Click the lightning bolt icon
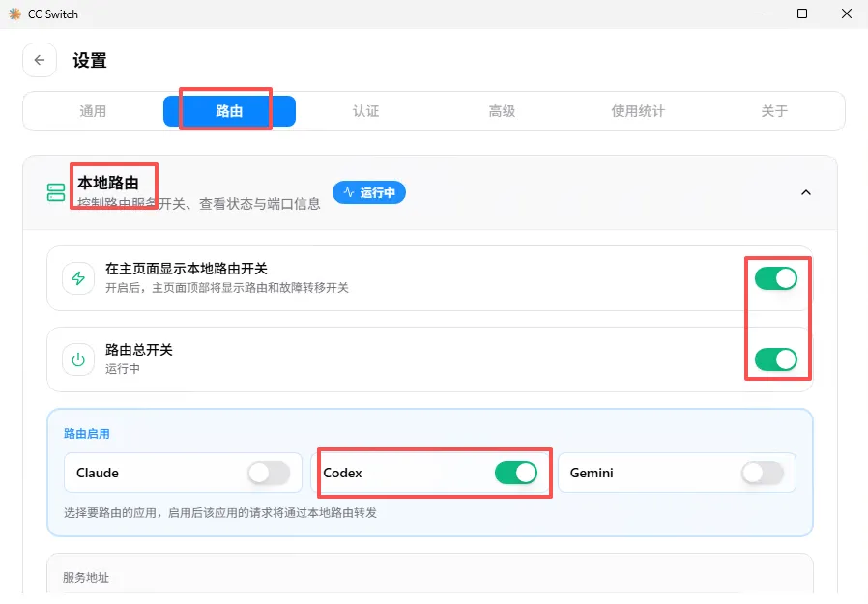The width and height of the screenshot is (868, 604). (78, 278)
